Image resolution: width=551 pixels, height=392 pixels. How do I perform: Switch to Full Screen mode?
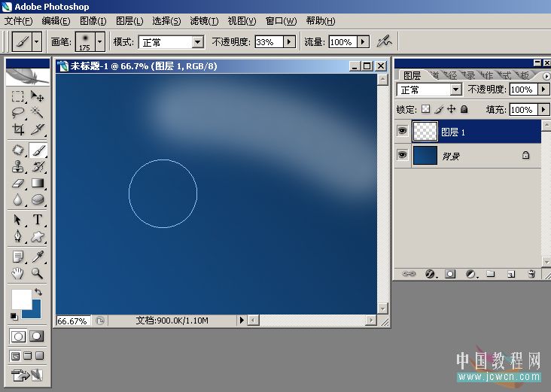pos(40,356)
